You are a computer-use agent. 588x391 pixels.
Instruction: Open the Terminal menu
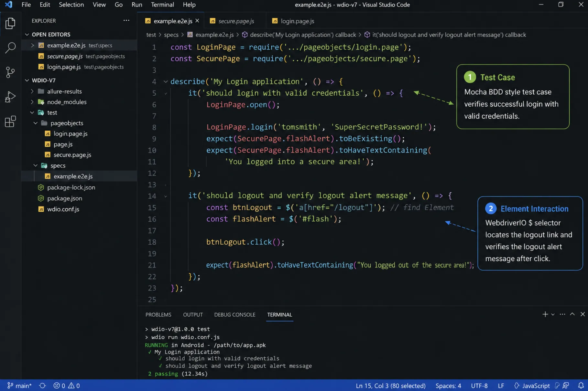[162, 5]
